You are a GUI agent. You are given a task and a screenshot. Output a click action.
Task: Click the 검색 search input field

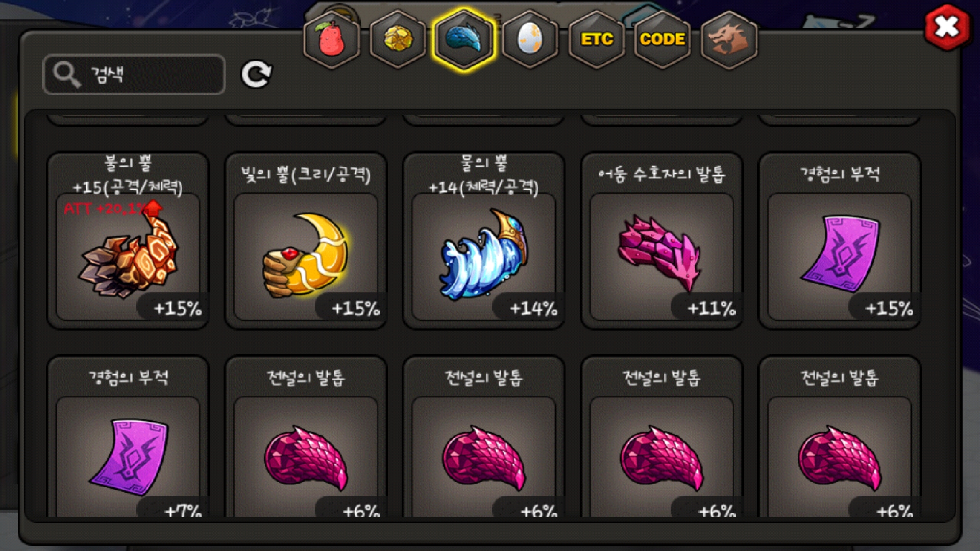click(x=134, y=74)
